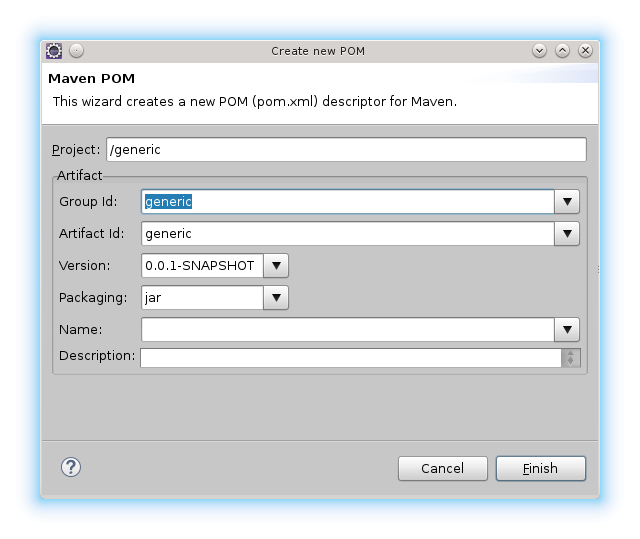Open the help question mark icon
Screen dimensions: 640x539
pos(71,467)
